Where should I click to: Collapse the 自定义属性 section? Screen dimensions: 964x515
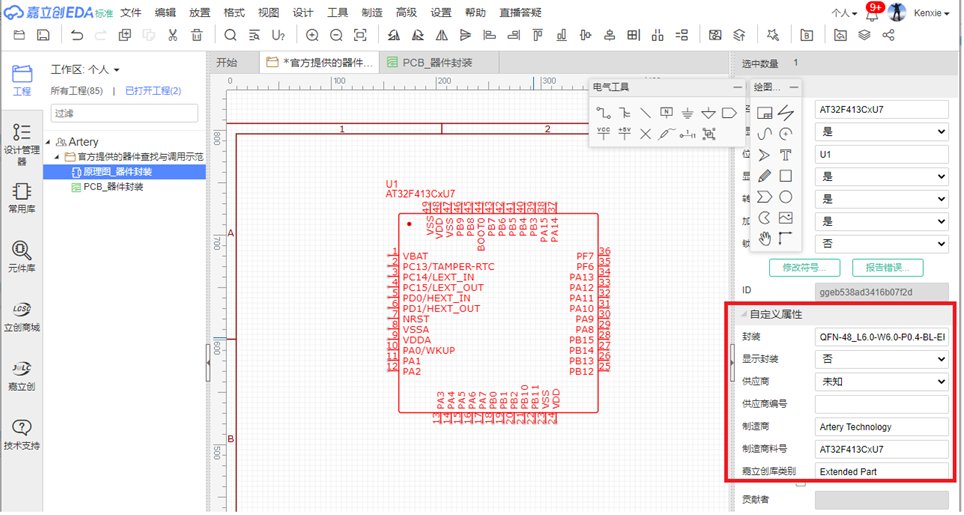[x=743, y=314]
